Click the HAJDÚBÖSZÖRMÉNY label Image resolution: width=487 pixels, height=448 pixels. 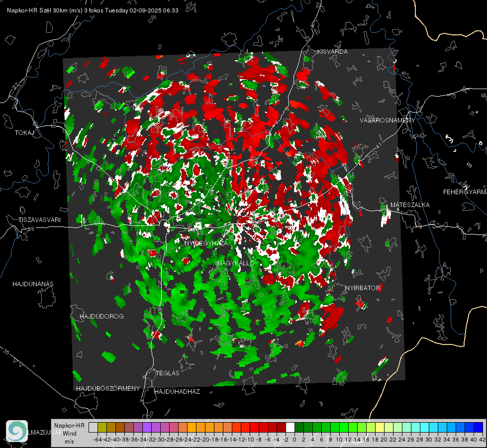108,388
